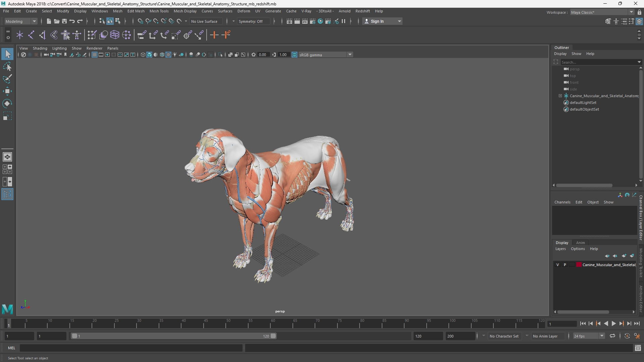Expand the Canine_Muscular_and_Skeletal_Anatomy node
This screenshot has width=644, height=362.
[x=560, y=96]
